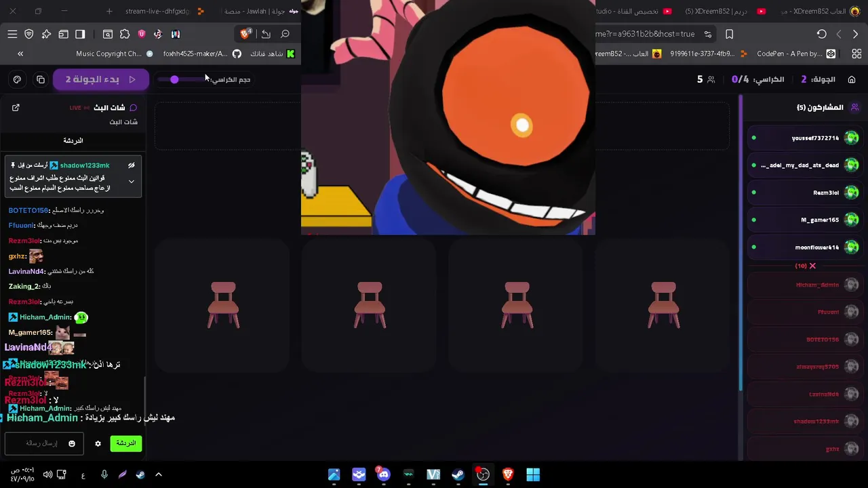This screenshot has width=868, height=488.
Task: Open site settings tune icon in address bar
Action: click(708, 34)
